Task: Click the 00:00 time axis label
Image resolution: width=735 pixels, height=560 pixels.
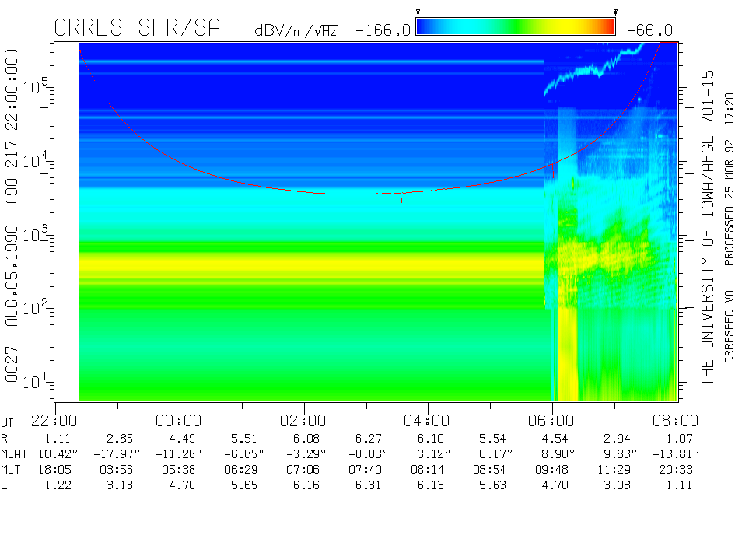Action: coord(180,421)
